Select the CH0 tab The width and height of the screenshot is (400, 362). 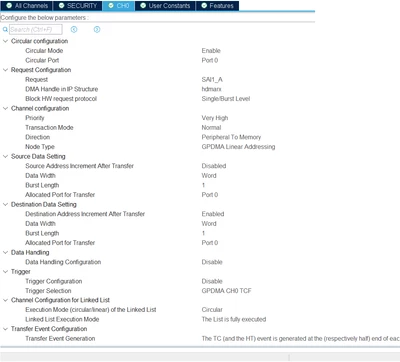pyautogui.click(x=119, y=6)
